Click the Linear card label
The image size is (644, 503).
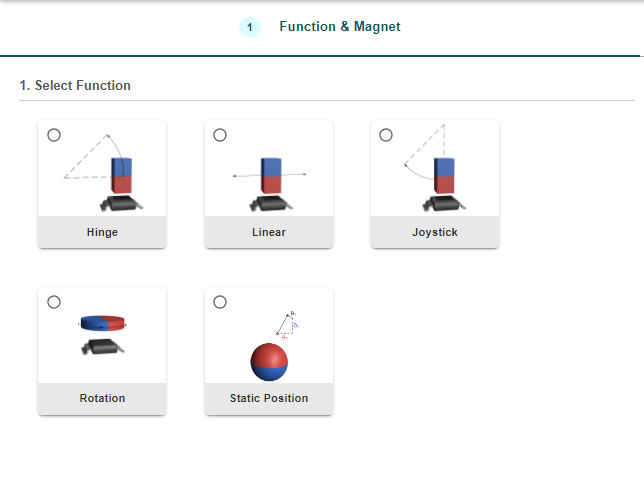point(269,232)
